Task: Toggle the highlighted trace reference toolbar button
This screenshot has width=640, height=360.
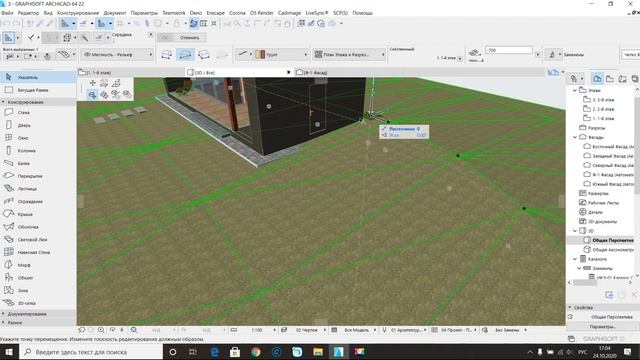Action: [x=193, y=24]
